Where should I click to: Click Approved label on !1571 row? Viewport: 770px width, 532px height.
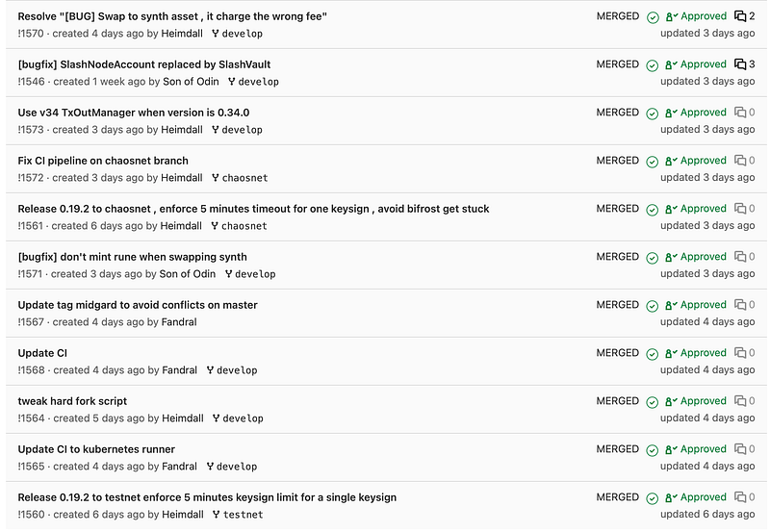click(704, 257)
